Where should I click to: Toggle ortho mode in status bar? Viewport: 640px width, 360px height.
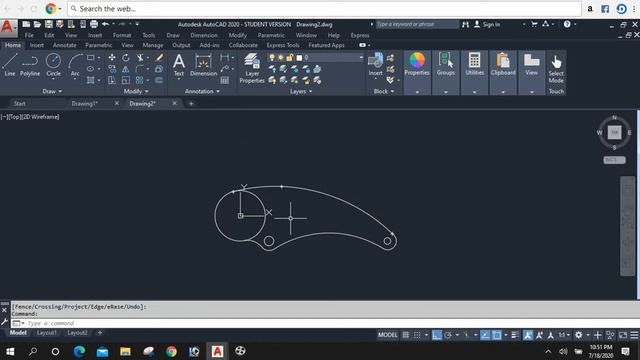[437, 335]
